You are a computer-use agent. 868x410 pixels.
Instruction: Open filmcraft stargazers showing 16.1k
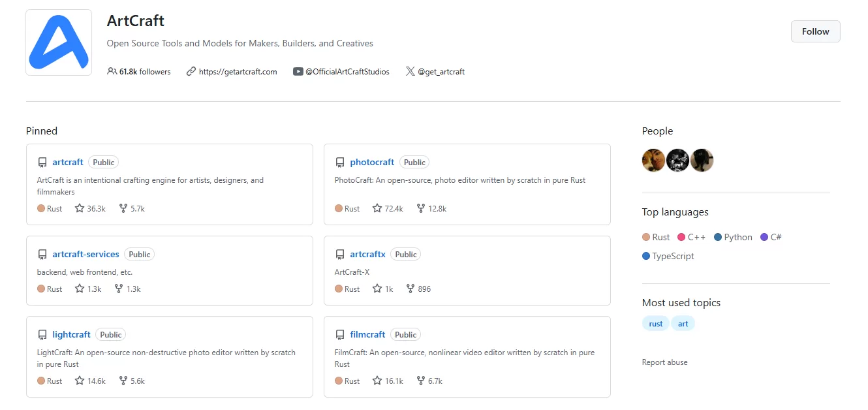tap(388, 381)
